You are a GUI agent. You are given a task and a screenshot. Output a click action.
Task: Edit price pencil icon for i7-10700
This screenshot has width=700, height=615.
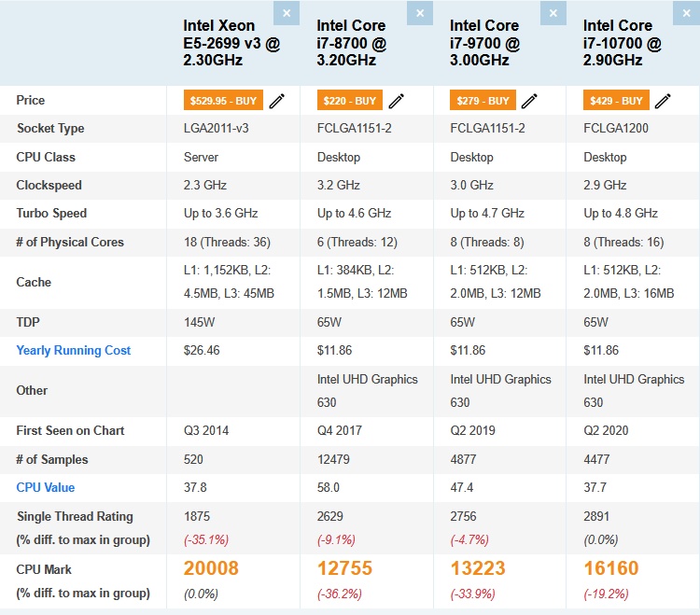pos(663,101)
